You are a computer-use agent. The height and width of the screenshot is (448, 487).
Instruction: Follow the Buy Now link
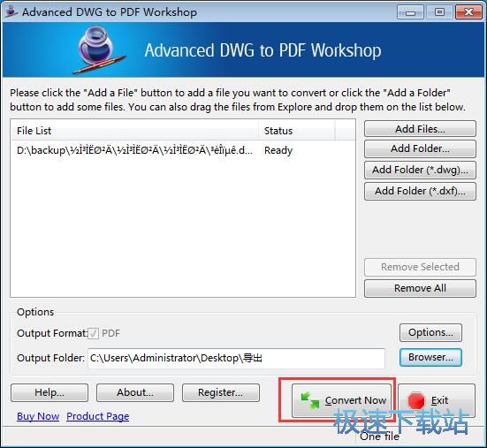[38, 416]
